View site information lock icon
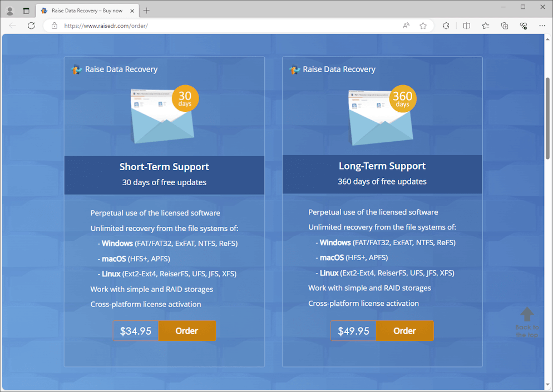 55,26
